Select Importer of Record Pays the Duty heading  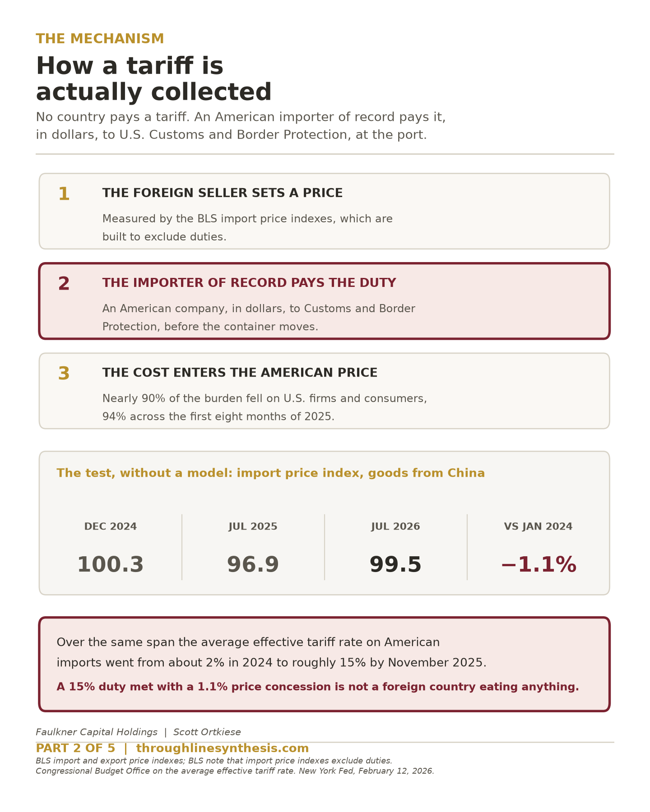249,283
